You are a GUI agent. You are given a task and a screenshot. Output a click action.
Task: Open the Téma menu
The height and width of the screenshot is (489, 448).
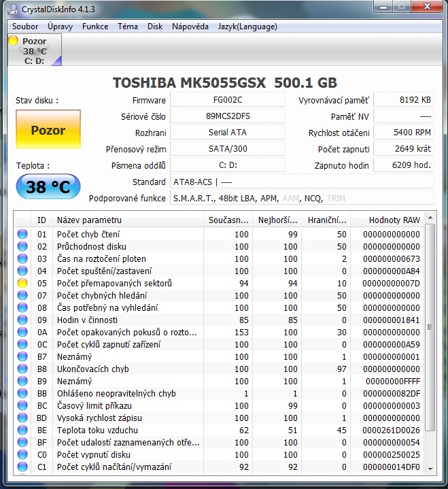tap(128, 27)
